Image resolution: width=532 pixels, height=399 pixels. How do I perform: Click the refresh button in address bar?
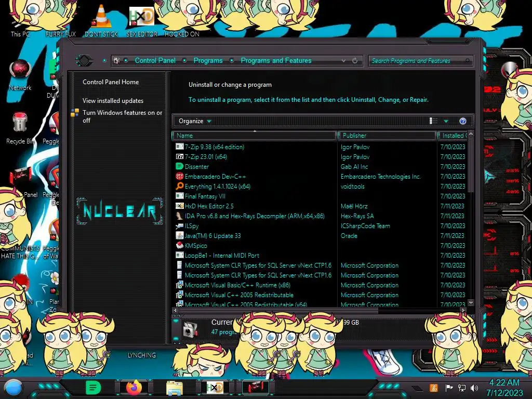point(355,61)
